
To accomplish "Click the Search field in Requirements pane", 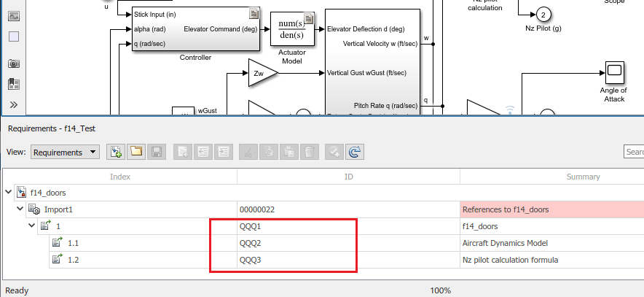I will 634,152.
